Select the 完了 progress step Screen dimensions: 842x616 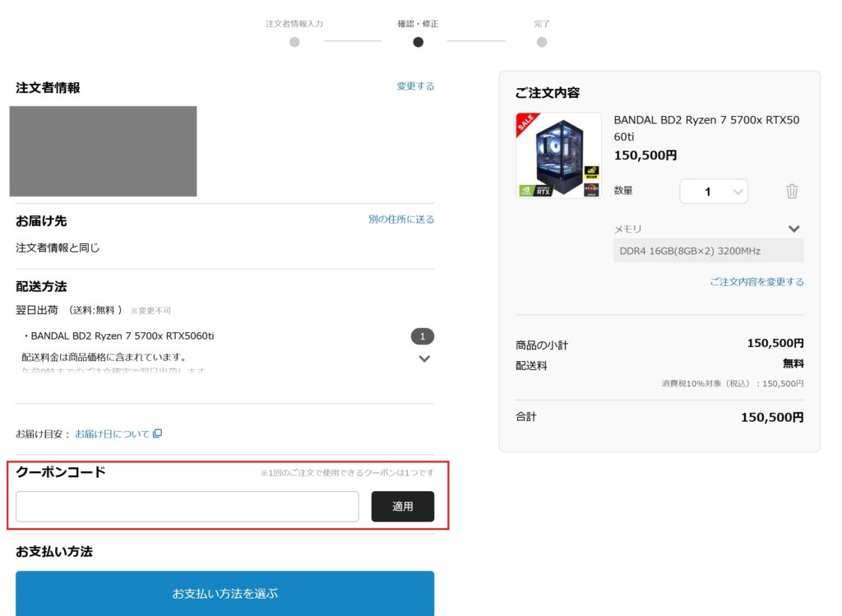click(x=542, y=34)
